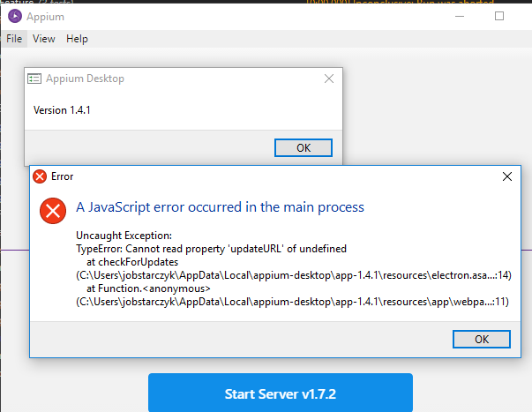The width and height of the screenshot is (532, 412).
Task: Dismiss the JavaScript error with OK
Action: point(482,339)
